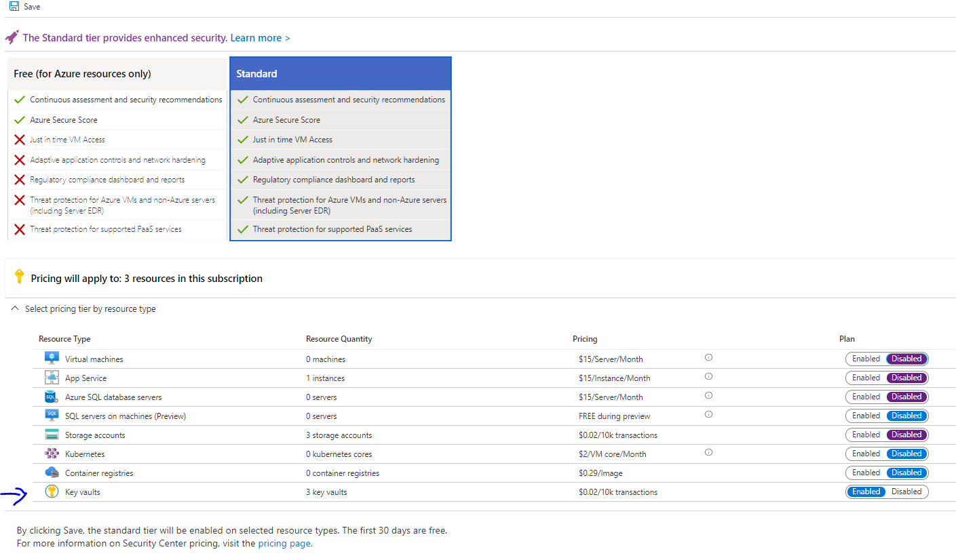Screen dimensions: 956x560
Task: Click info icon for Virtual machines pricing
Action: 708,357
